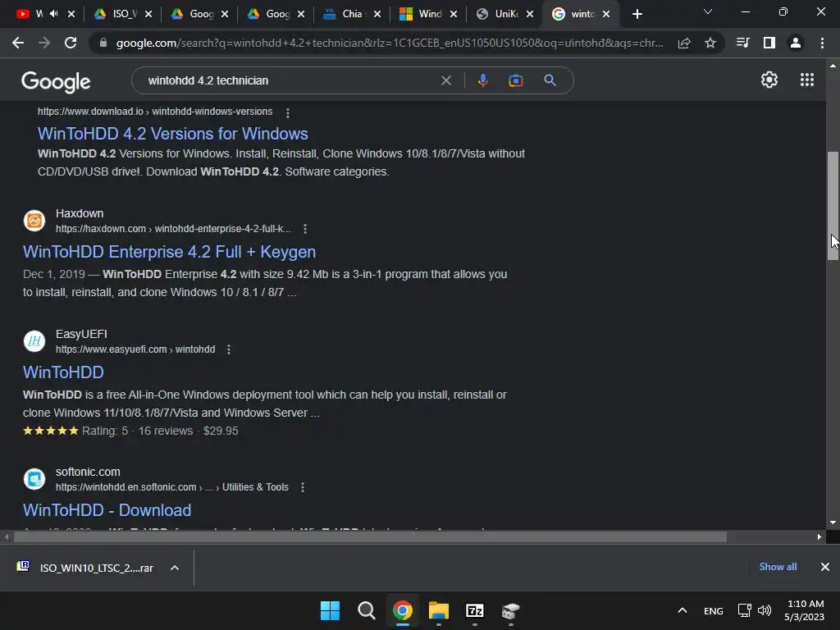
Task: Open Windows taskbar search
Action: [x=367, y=610]
